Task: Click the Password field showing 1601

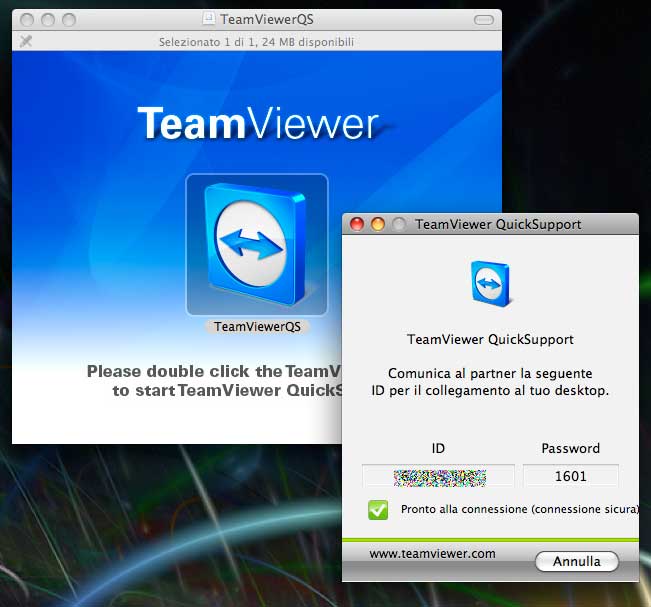Action: click(x=570, y=476)
